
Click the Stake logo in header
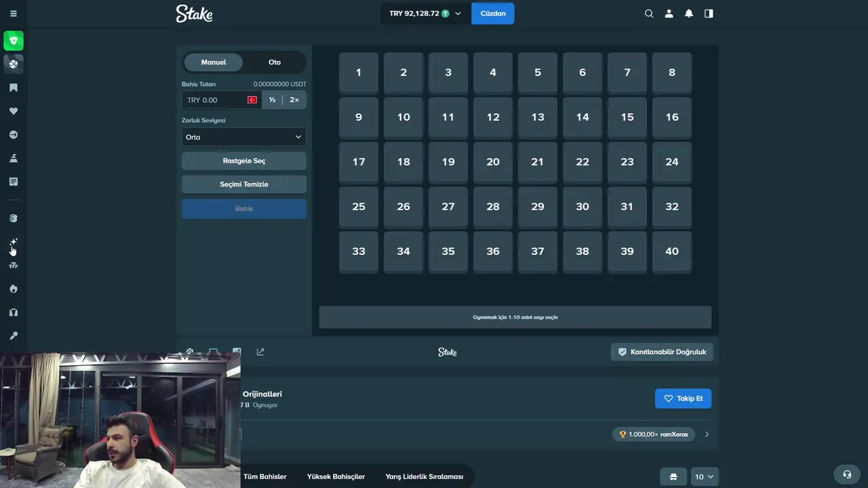click(x=195, y=14)
